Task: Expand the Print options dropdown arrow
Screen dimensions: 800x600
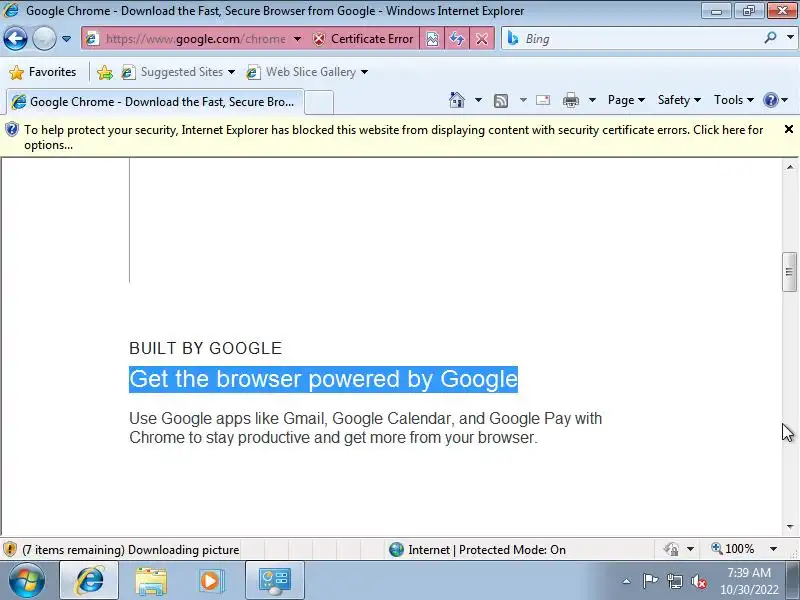Action: click(592, 100)
